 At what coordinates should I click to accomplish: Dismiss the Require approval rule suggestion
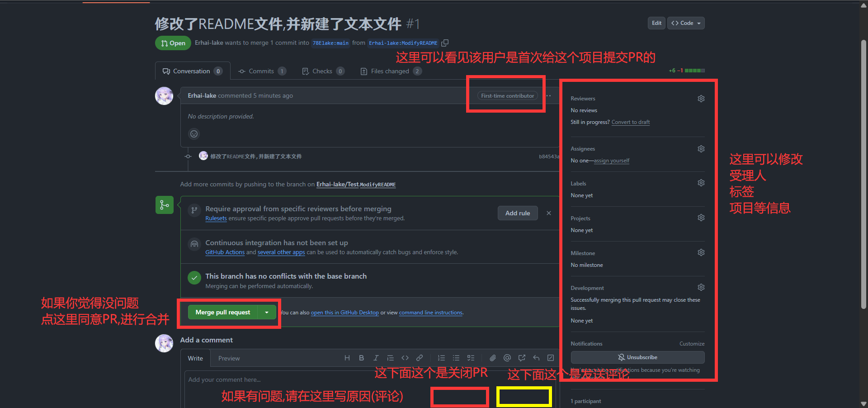tap(549, 213)
